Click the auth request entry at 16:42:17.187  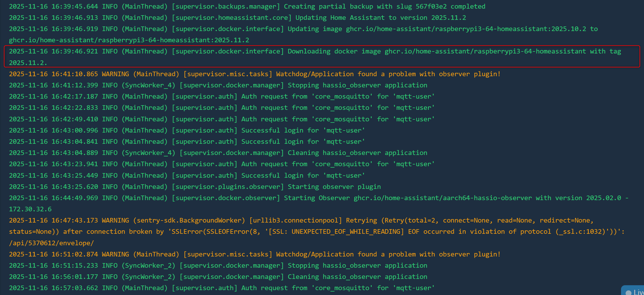[x=221, y=96]
